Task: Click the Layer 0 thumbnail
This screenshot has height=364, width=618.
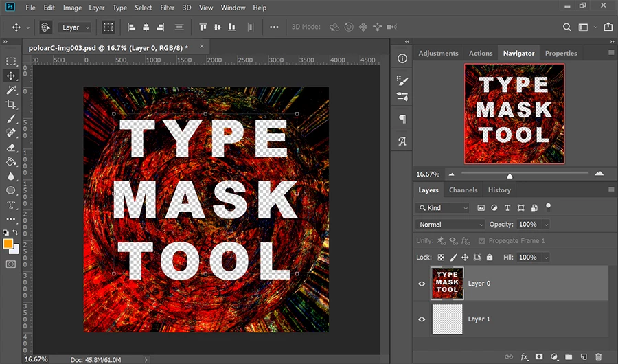Action: pyautogui.click(x=446, y=283)
